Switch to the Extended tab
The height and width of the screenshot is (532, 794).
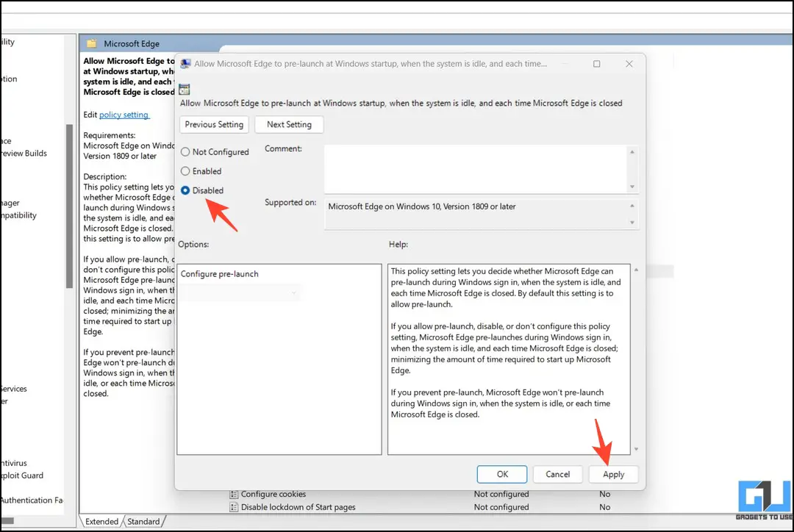pos(101,521)
